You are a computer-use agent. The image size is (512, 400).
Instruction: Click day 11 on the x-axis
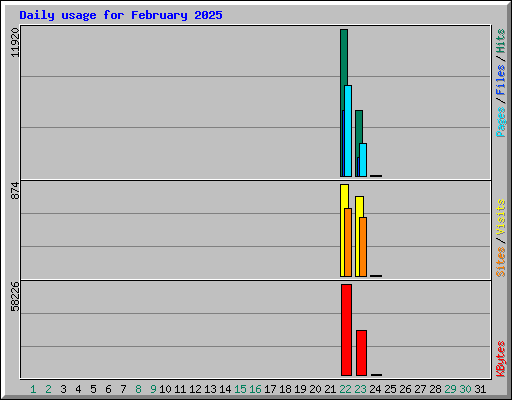click(180, 389)
